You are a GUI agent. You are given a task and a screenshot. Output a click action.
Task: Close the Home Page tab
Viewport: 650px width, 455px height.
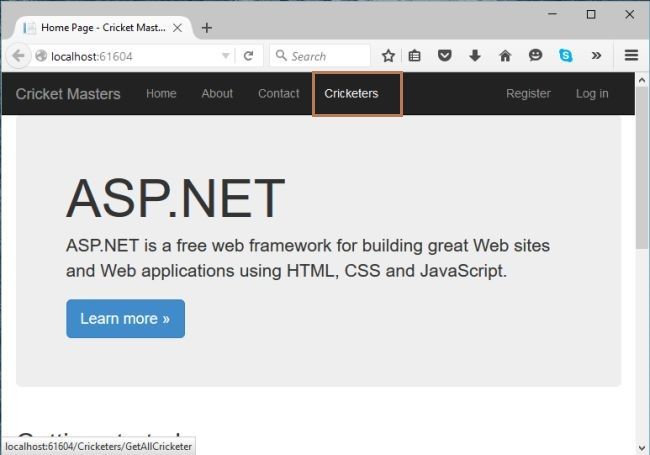pyautogui.click(x=177, y=28)
